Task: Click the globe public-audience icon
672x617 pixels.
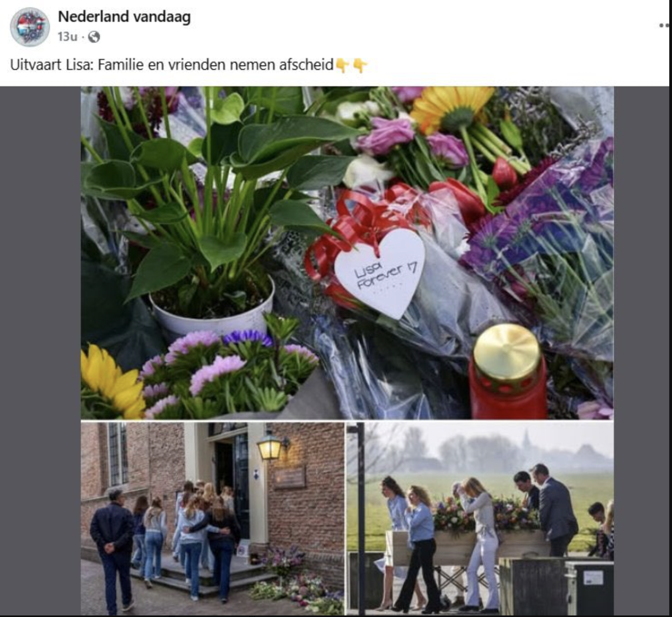Action: click(94, 37)
